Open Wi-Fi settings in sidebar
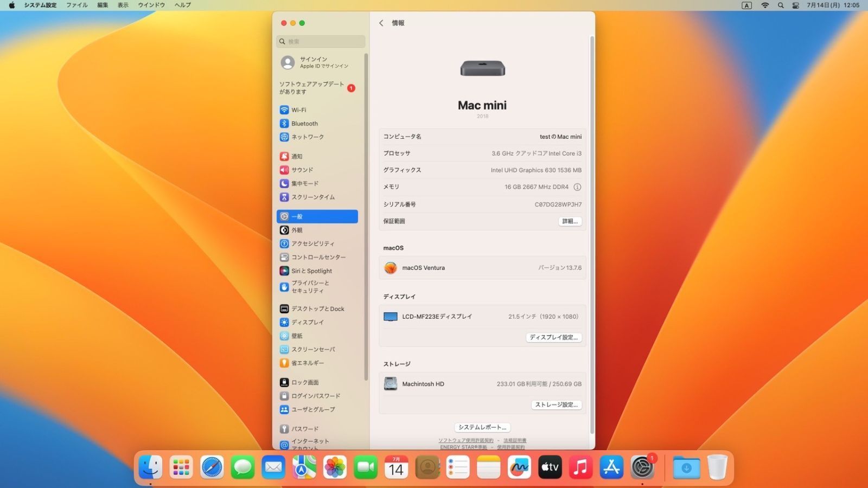 click(317, 110)
